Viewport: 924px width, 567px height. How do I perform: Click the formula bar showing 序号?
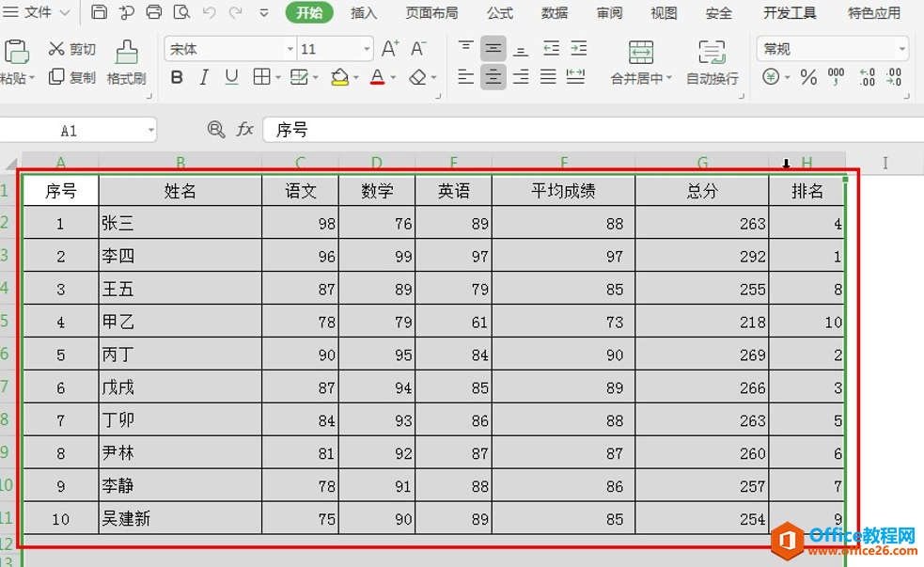tap(593, 129)
